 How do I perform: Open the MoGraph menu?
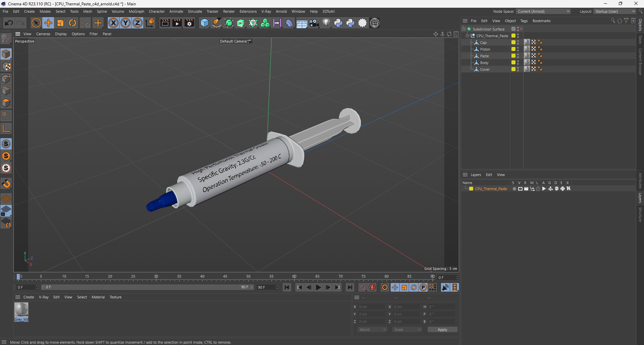[136, 11]
